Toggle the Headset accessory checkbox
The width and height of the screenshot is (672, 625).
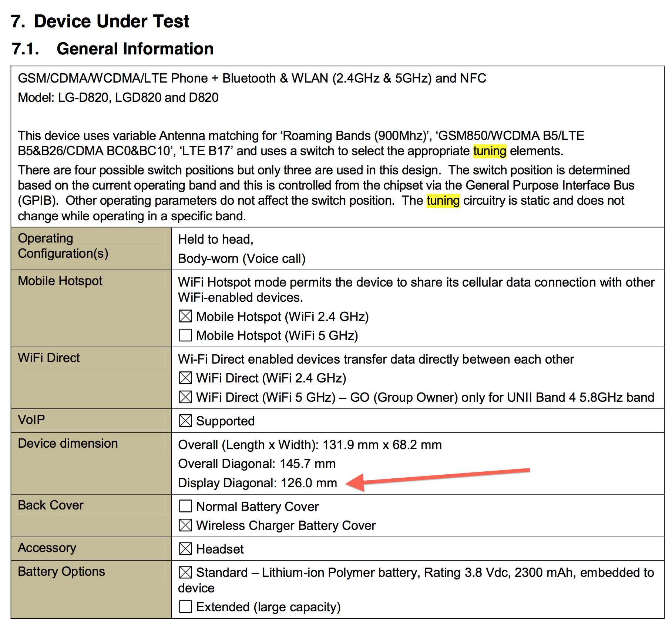185,549
